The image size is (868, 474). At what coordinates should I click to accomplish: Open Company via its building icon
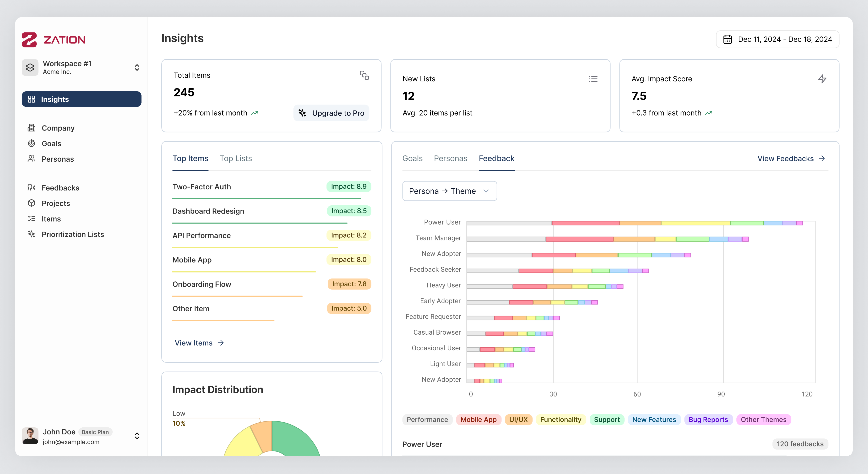click(x=31, y=128)
